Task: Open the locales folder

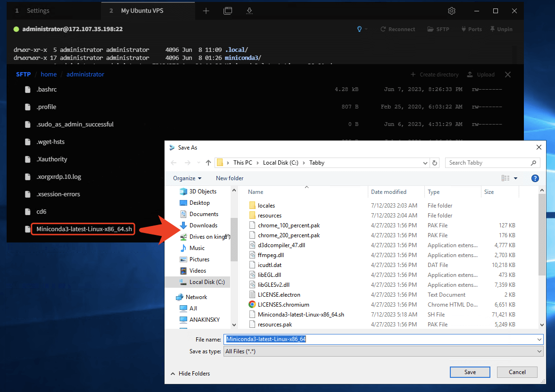Action: click(x=266, y=206)
